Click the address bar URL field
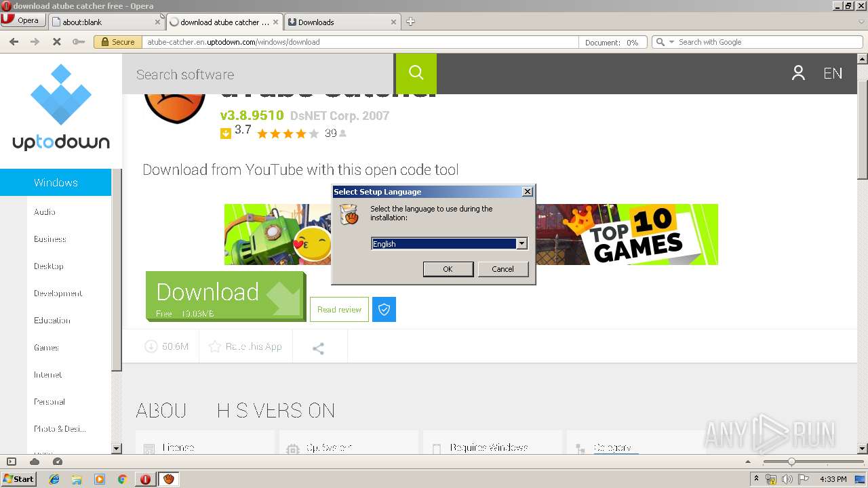The width and height of the screenshot is (868, 488). click(x=359, y=41)
